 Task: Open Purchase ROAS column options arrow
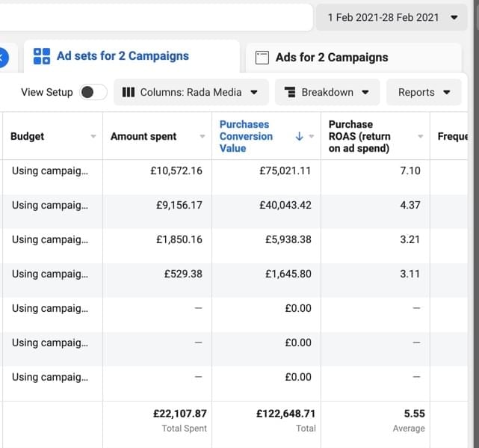pos(420,136)
